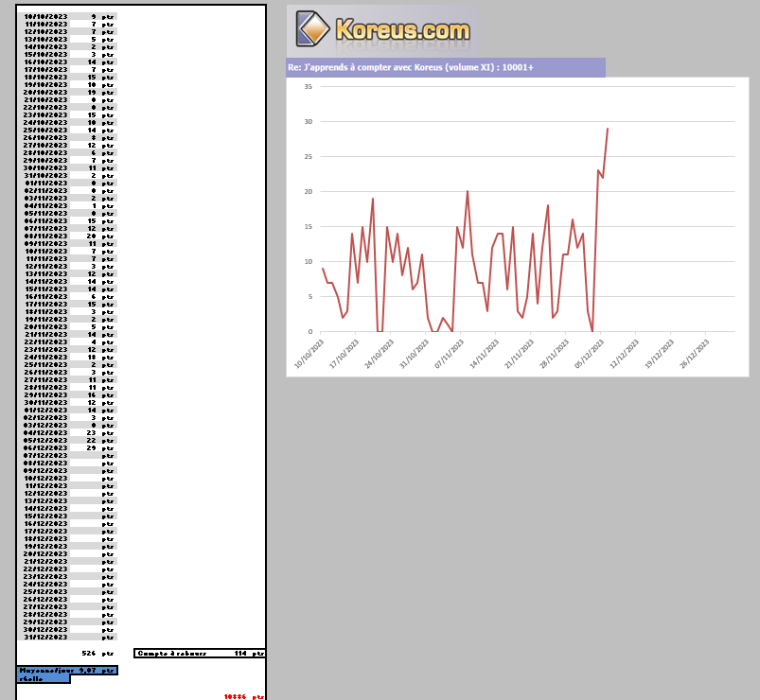Select the 31/12/2023 date cell in table
This screenshot has width=760, height=700.
(45, 637)
